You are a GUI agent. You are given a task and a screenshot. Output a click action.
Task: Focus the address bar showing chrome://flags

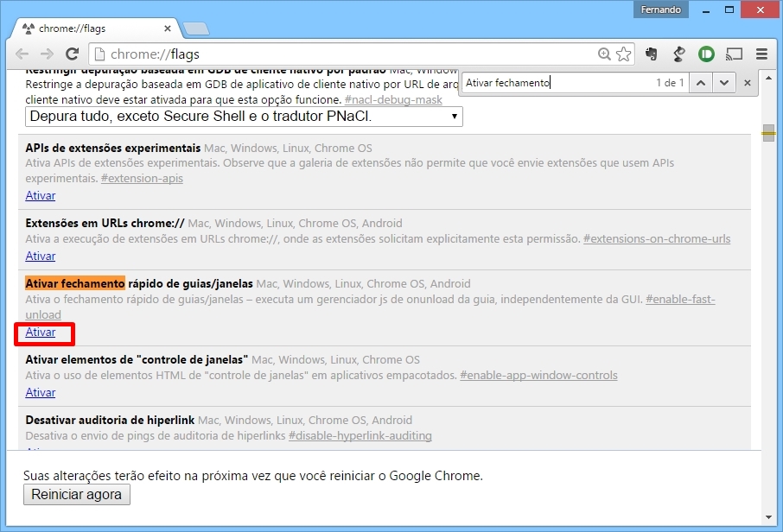point(345,54)
